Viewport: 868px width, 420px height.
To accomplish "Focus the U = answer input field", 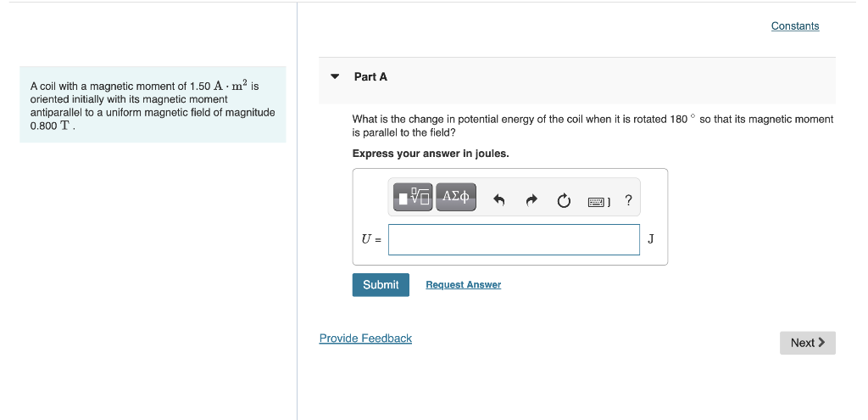I will pos(514,239).
